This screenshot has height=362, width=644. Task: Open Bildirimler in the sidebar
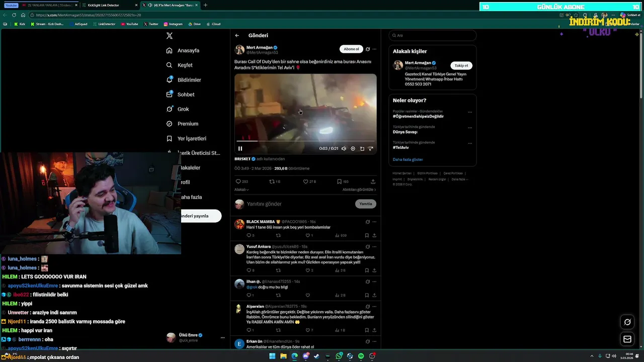click(184, 80)
